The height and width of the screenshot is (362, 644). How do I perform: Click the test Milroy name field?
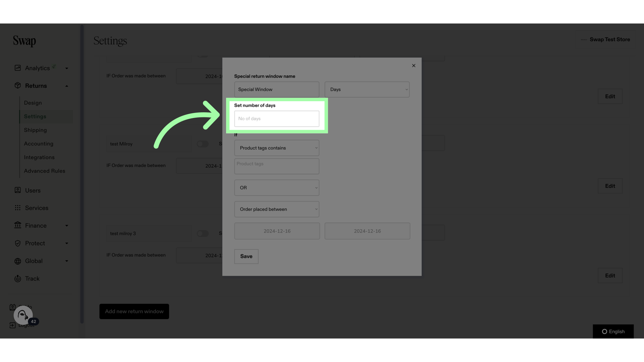(x=149, y=144)
